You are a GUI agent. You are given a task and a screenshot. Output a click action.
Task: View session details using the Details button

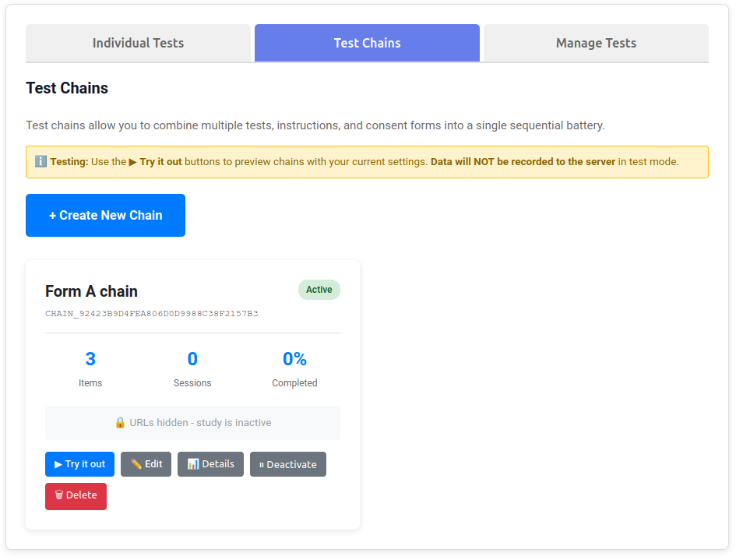[x=210, y=464]
